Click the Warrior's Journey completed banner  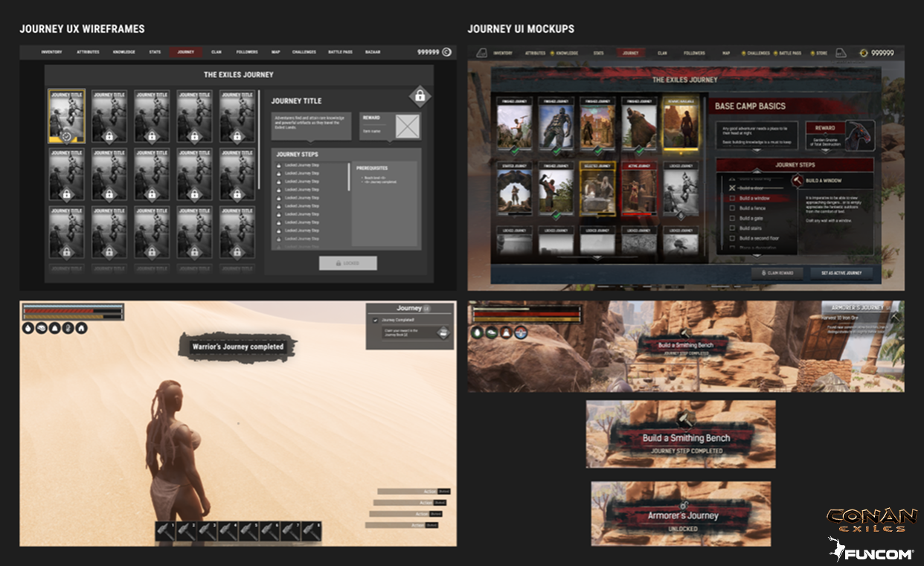tap(237, 347)
